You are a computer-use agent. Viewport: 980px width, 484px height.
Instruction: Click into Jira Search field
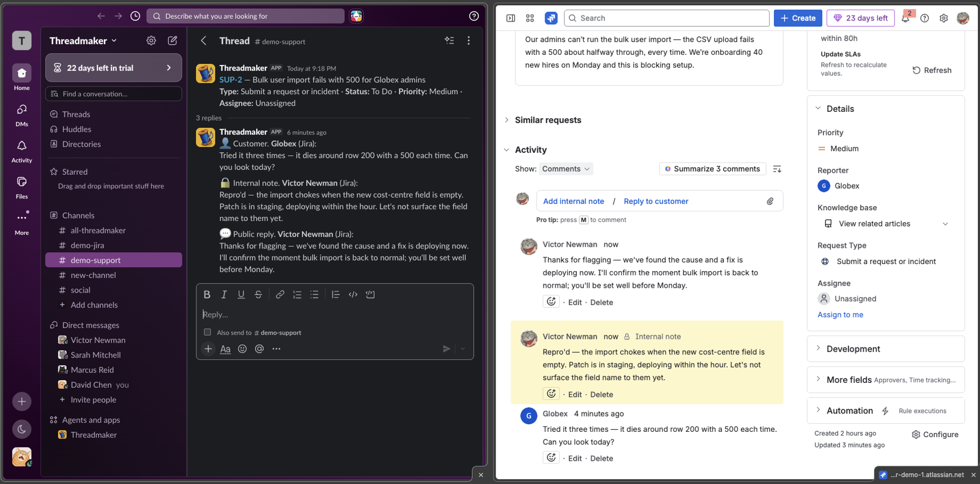coord(666,18)
